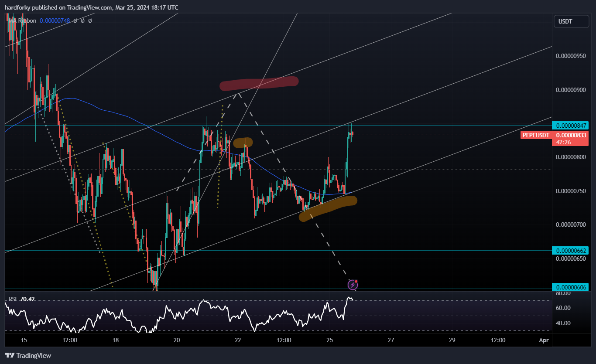Image resolution: width=596 pixels, height=364 pixels.
Task: Click the 0.00000650 price axis label
Action: (571, 259)
